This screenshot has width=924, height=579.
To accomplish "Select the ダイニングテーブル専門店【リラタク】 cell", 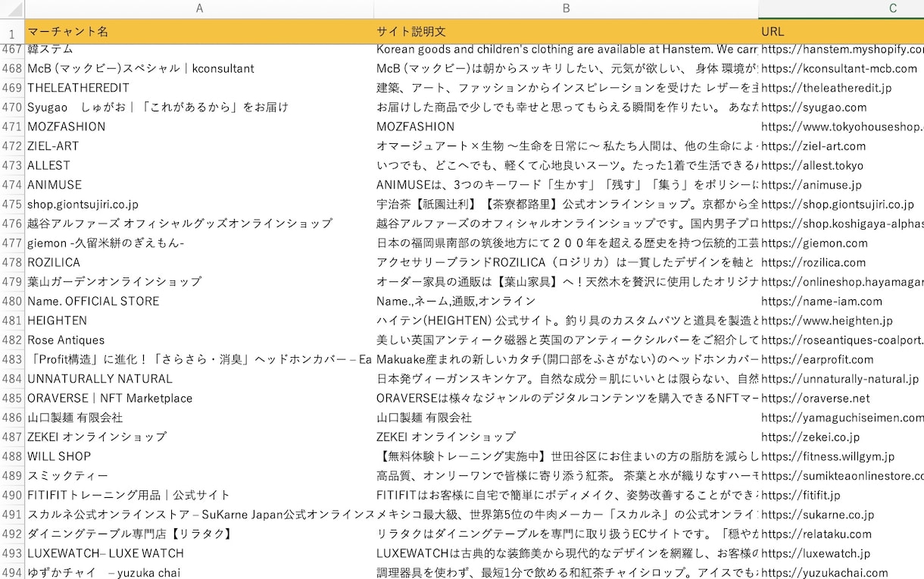I will (x=199, y=534).
